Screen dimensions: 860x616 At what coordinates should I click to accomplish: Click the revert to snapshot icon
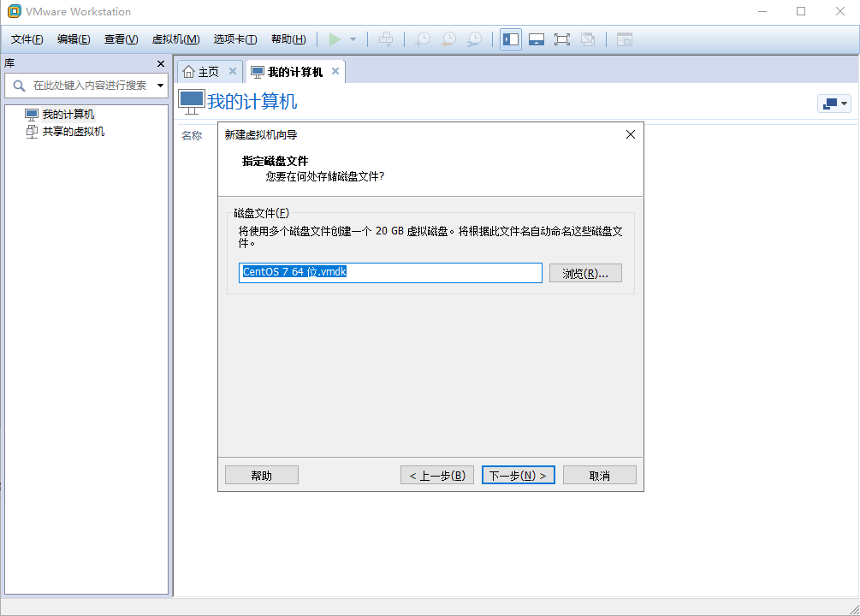pyautogui.click(x=449, y=39)
